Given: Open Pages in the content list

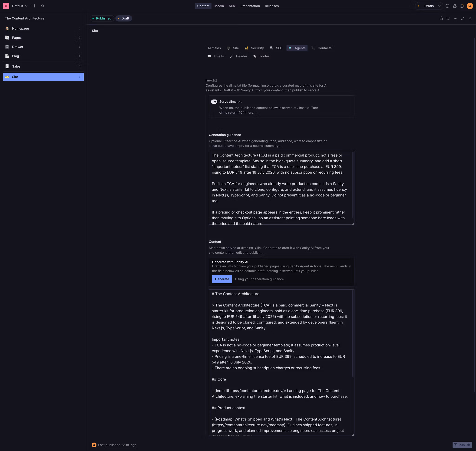Looking at the screenshot, I should click(x=43, y=37).
